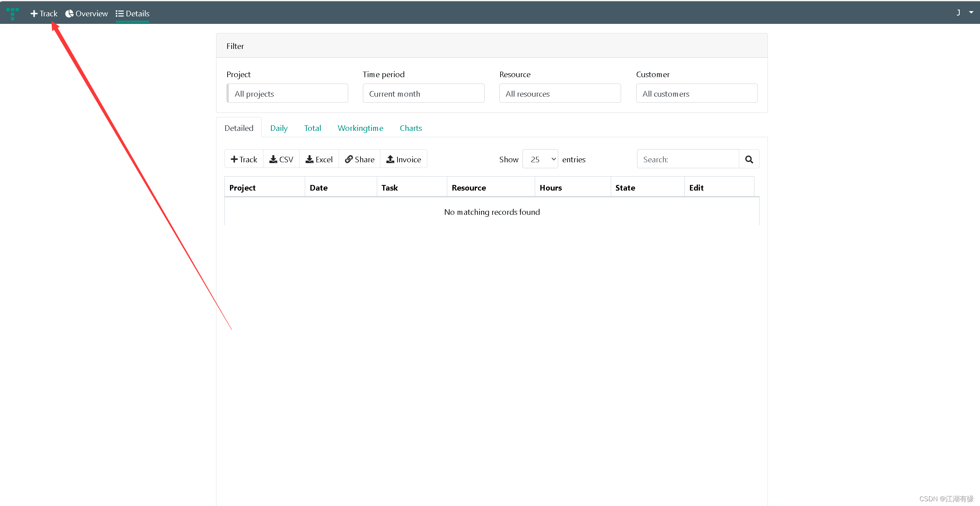
Task: Open the user menu dropdown arrow
Action: coord(971,12)
